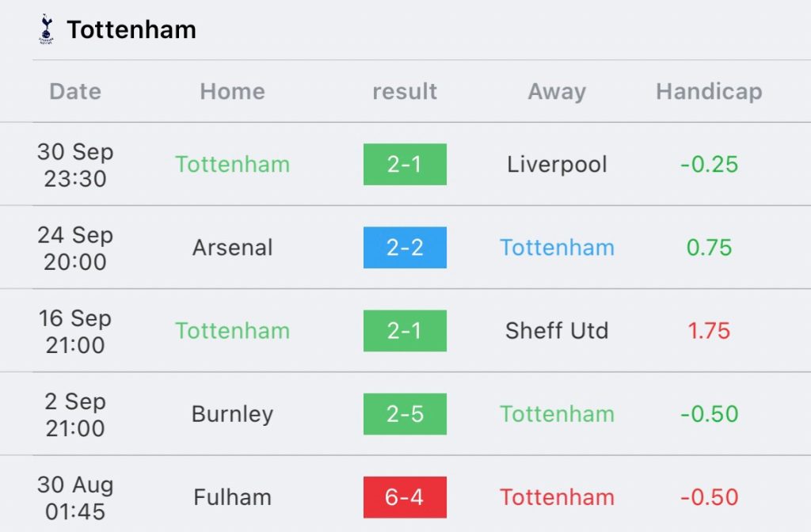This screenshot has width=811, height=532.
Task: Open the green 2-5 Burnley result badge
Action: point(405,414)
